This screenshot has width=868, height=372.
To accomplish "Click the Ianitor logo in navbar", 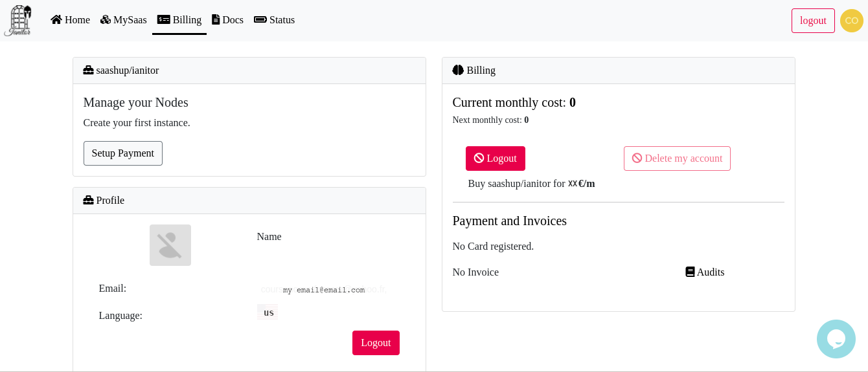I will pos(17,20).
